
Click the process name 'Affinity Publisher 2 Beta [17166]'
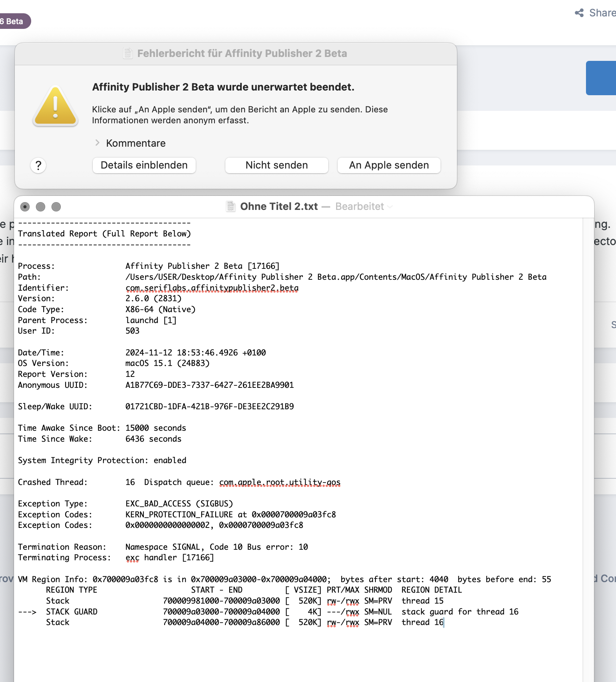[x=202, y=266]
